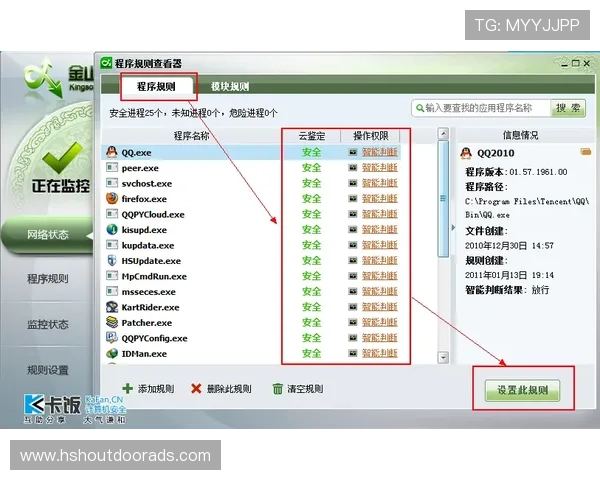Open 规则设置 in the sidebar

point(47,370)
